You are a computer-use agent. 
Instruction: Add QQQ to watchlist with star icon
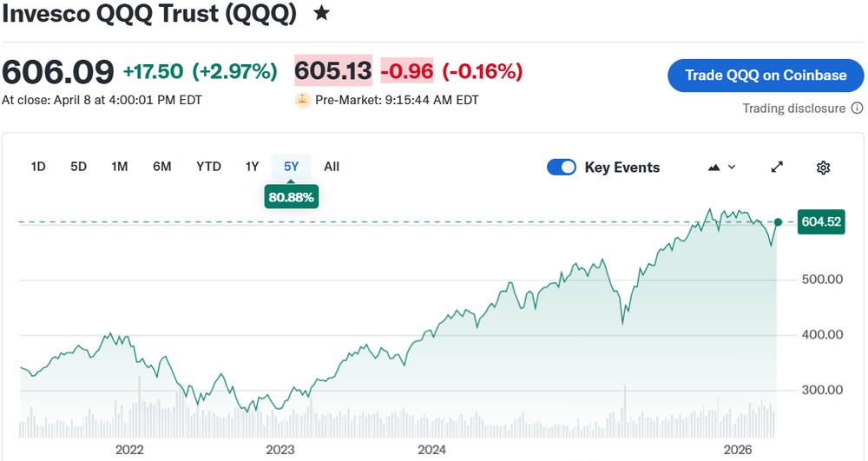coord(321,13)
